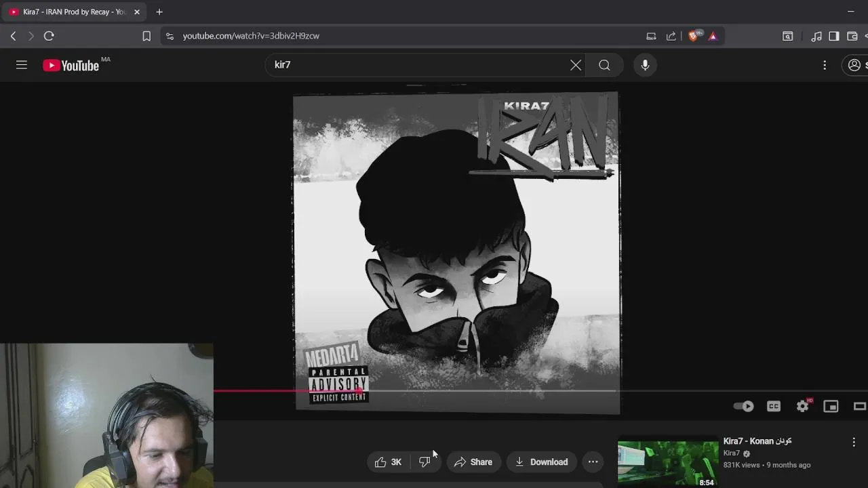Image resolution: width=868 pixels, height=488 pixels.
Task: Click the Download button
Action: click(x=541, y=462)
